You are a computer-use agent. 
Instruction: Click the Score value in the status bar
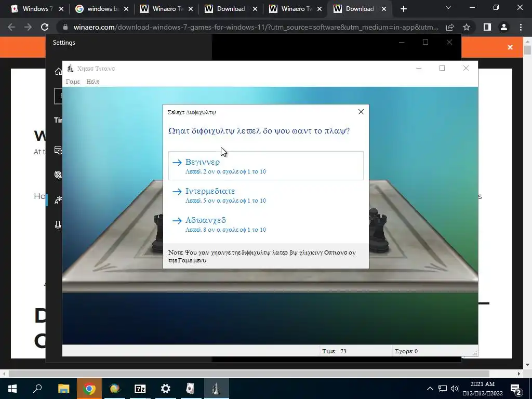tap(416, 351)
